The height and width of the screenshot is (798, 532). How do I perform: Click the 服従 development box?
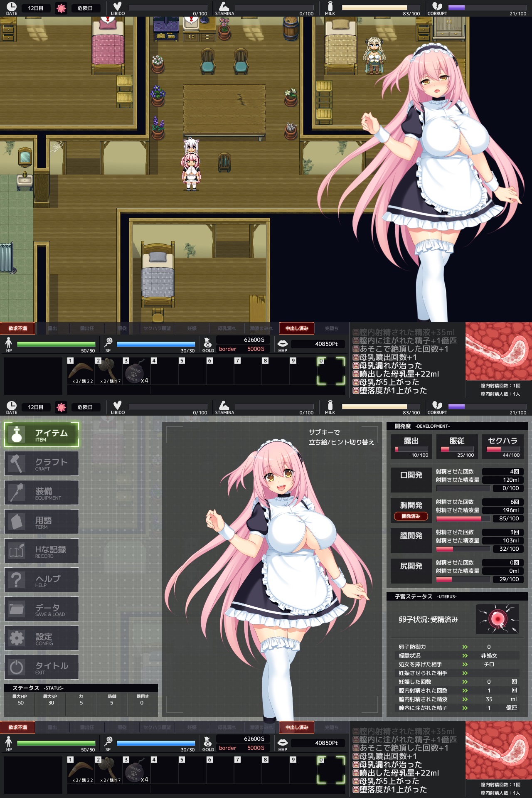tap(457, 446)
